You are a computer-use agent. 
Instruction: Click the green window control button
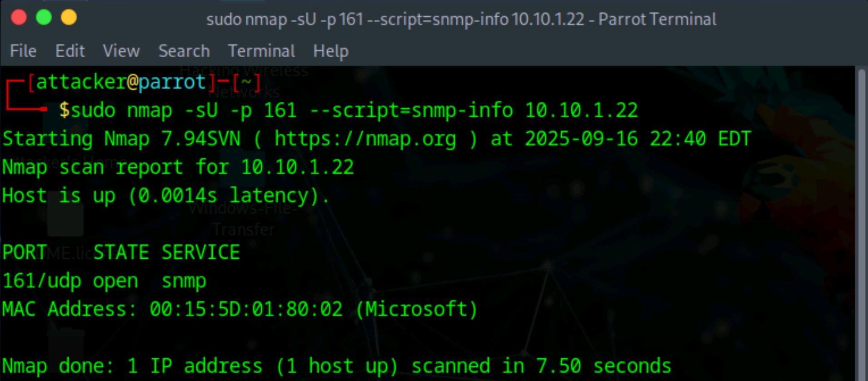click(44, 18)
